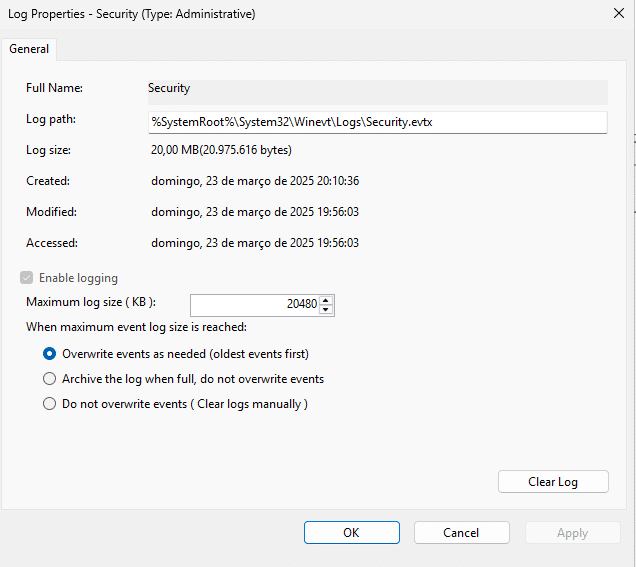Screen dimensions: 636x567
Task: Click the Log size value 20,00 MB
Action: click(x=221, y=150)
